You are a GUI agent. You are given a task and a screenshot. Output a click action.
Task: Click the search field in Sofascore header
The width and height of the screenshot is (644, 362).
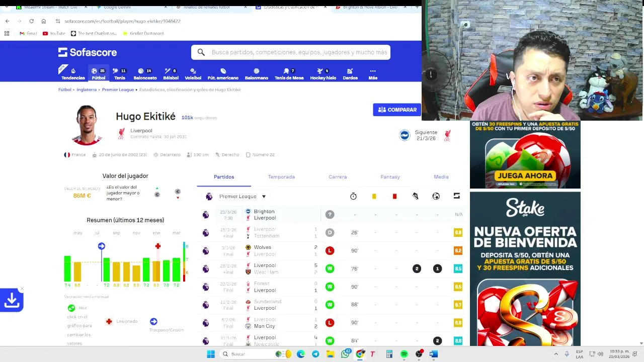291,52
